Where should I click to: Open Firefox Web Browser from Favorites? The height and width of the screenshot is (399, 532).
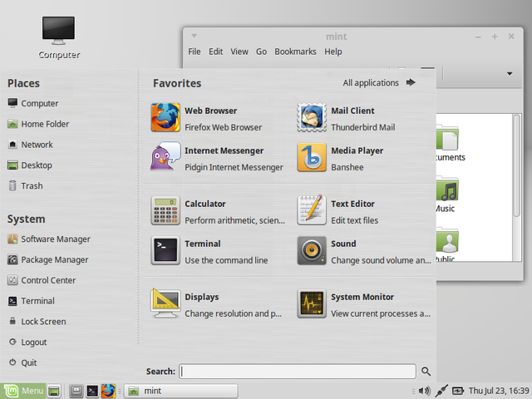click(217, 118)
